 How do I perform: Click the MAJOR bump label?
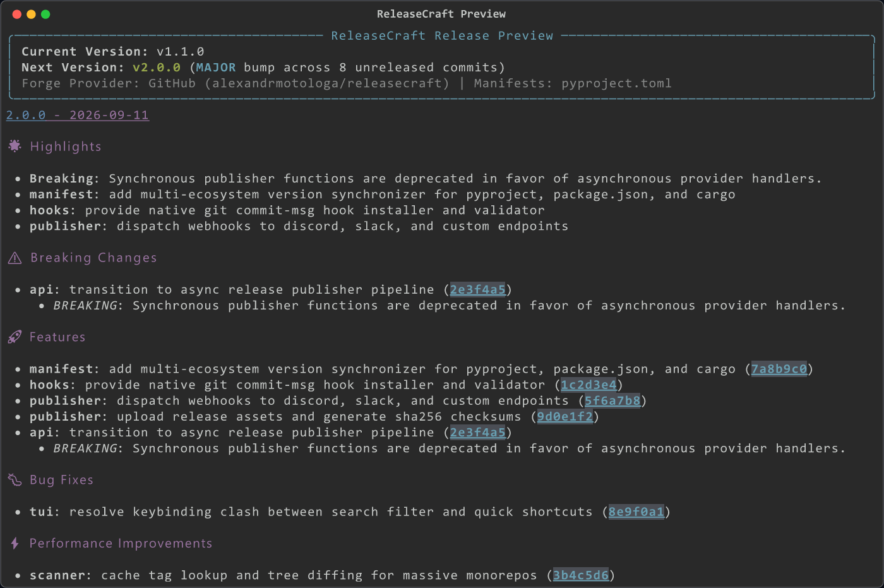216,68
